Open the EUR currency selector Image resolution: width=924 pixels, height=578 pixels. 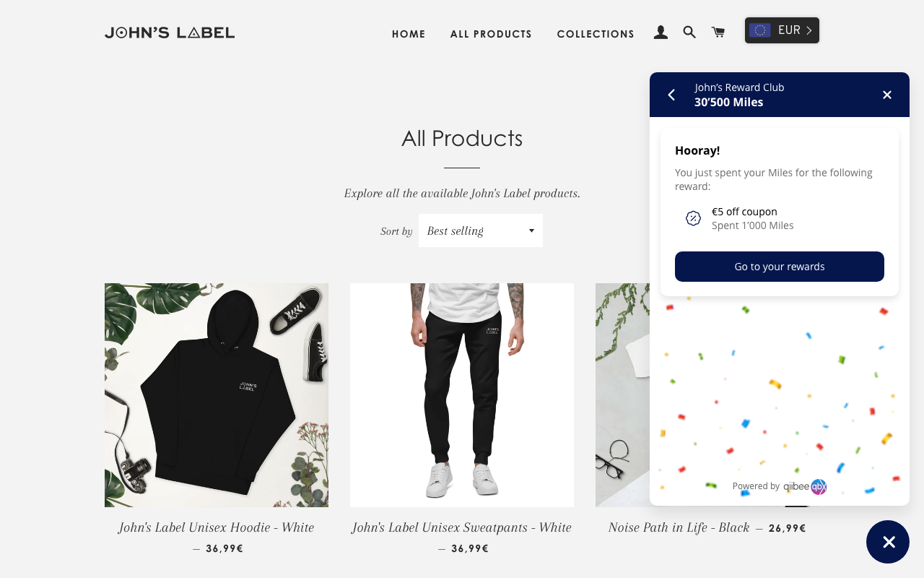pyautogui.click(x=782, y=30)
